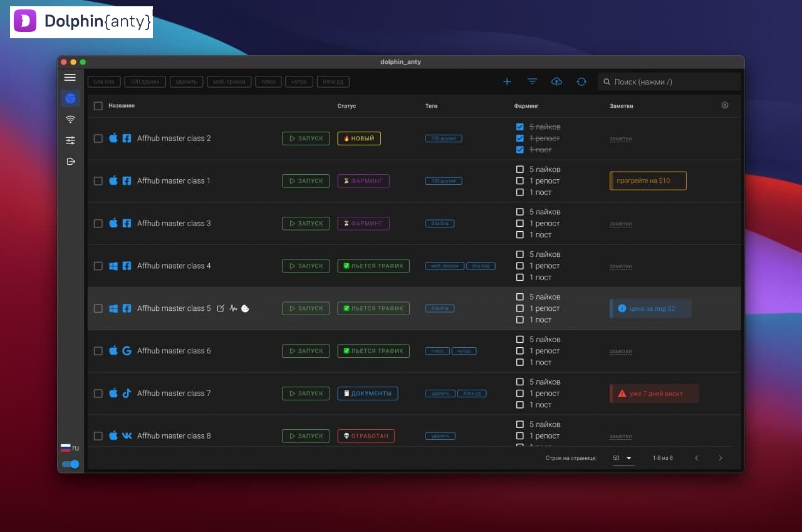Click the cloud upload icon
Viewport: 802px width, 532px height.
click(556, 81)
